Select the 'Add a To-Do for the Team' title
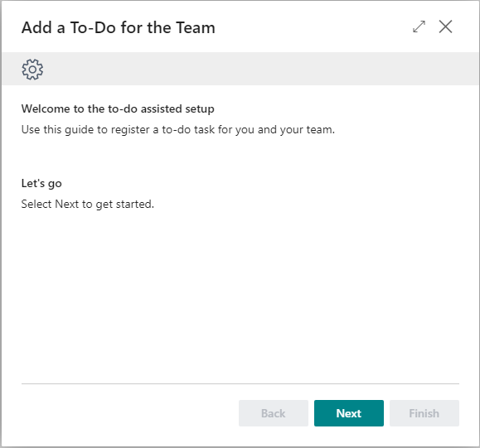This screenshot has width=480, height=448. [119, 27]
